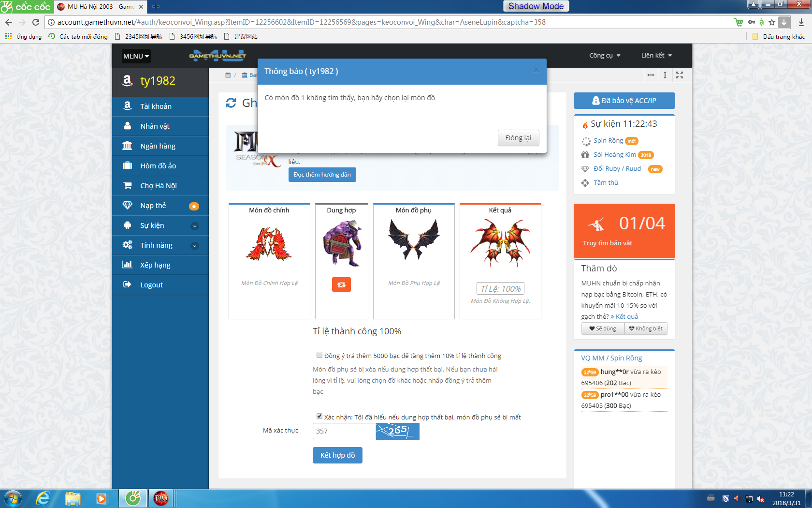Click the Windows Start button
812x508 pixels.
[13, 498]
